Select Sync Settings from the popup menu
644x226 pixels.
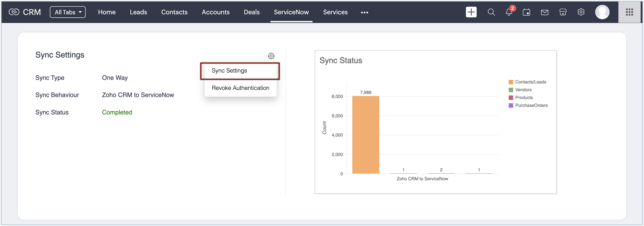point(229,71)
